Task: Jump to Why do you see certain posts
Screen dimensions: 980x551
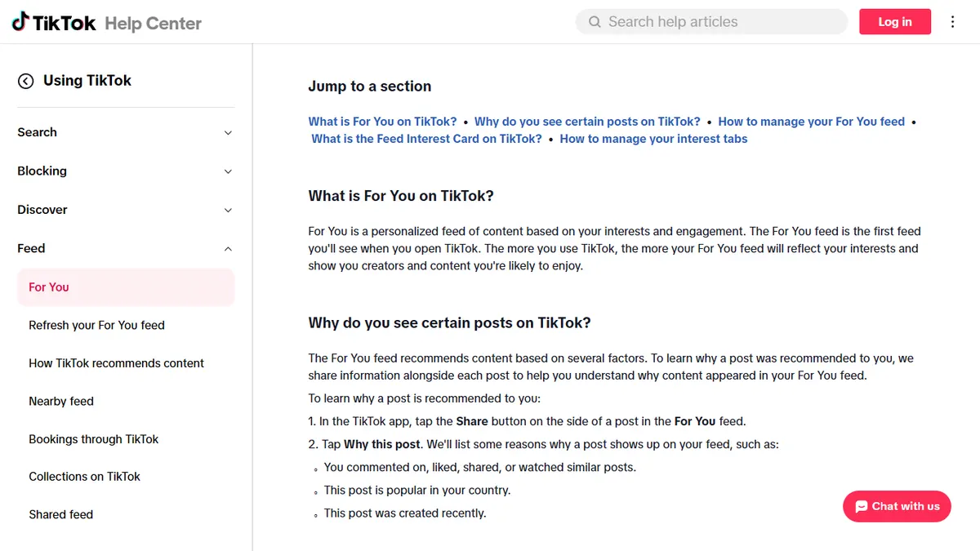Action: pos(587,122)
